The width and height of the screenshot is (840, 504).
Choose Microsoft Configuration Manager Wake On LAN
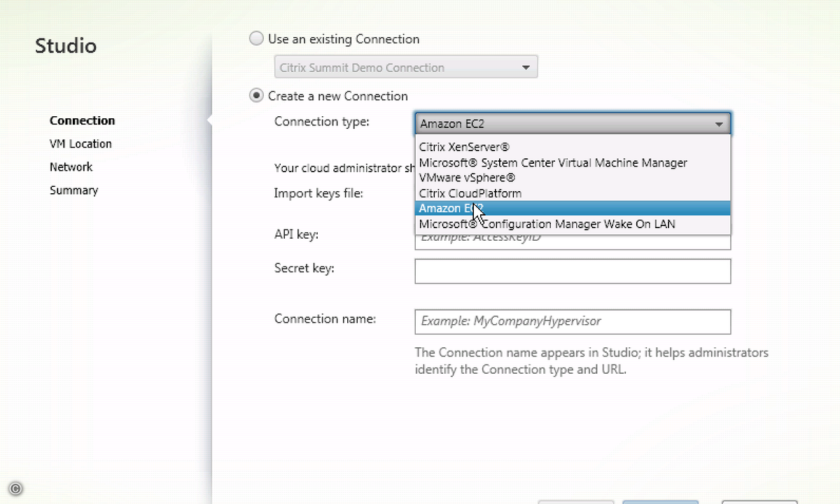[x=573, y=224]
